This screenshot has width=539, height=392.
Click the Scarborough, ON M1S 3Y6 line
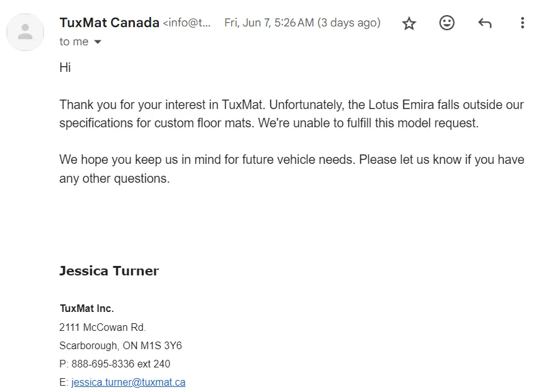coord(120,345)
